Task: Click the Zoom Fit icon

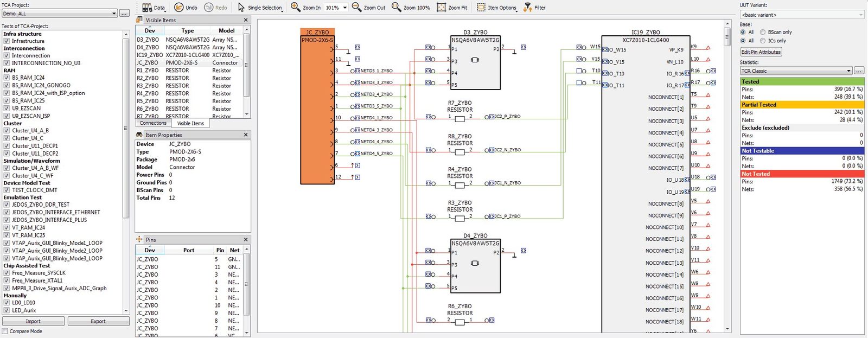Action: (x=442, y=8)
